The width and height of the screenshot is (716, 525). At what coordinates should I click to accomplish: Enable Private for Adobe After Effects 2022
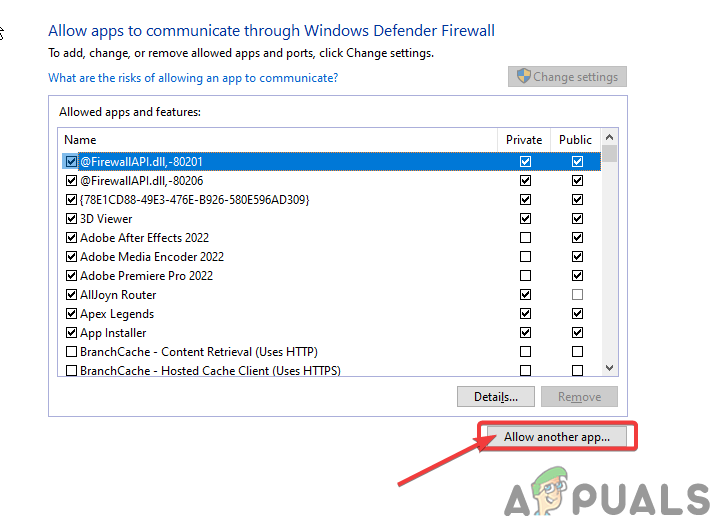point(526,237)
